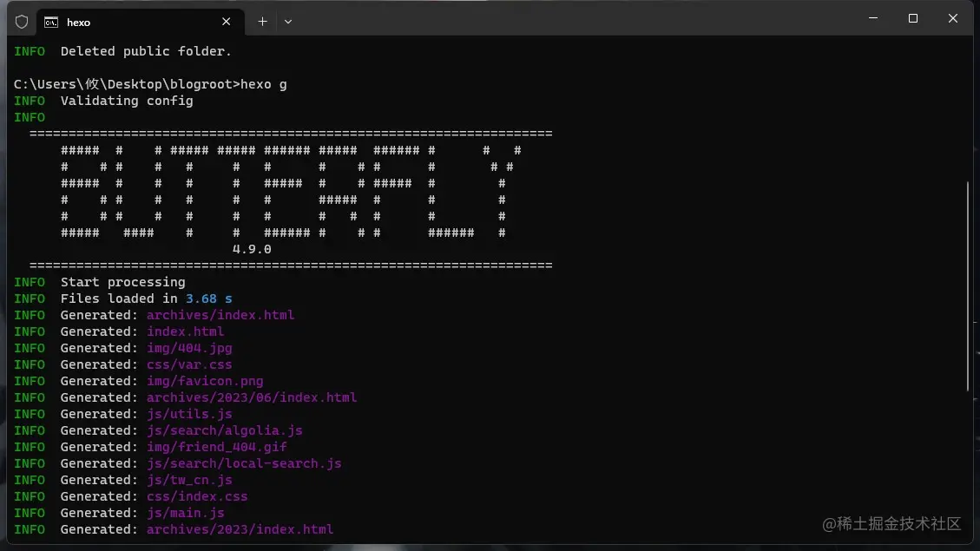Minimize the terminal window
Screen dimensions: 980x551
click(873, 18)
